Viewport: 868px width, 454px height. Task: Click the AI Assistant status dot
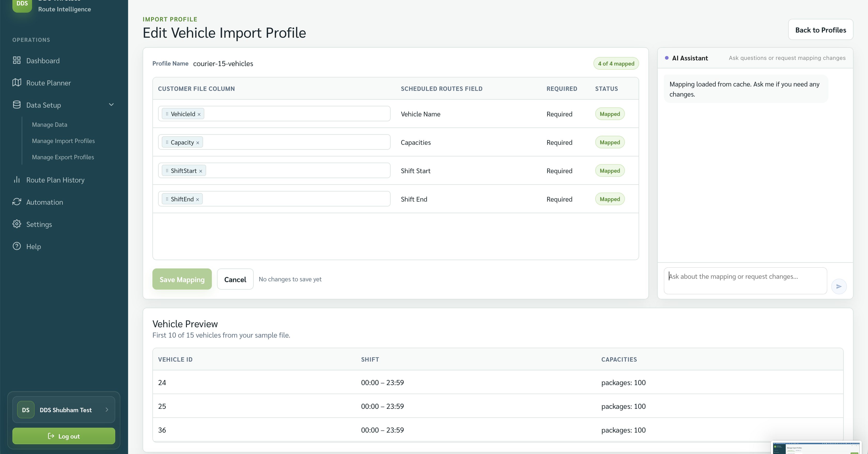point(667,58)
